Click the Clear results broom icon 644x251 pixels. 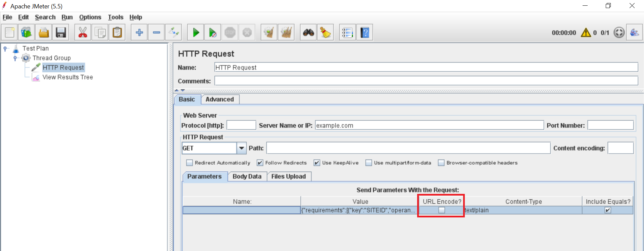(269, 33)
